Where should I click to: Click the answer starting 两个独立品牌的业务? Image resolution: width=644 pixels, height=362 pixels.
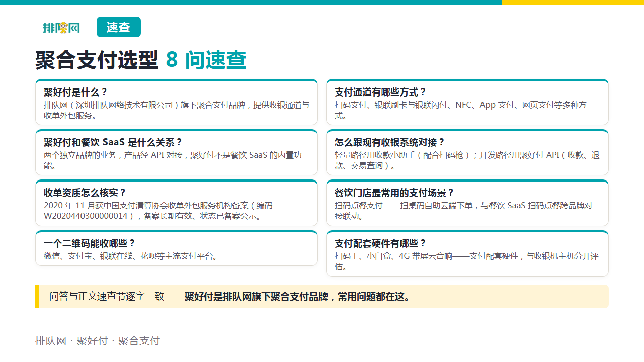[x=173, y=160]
